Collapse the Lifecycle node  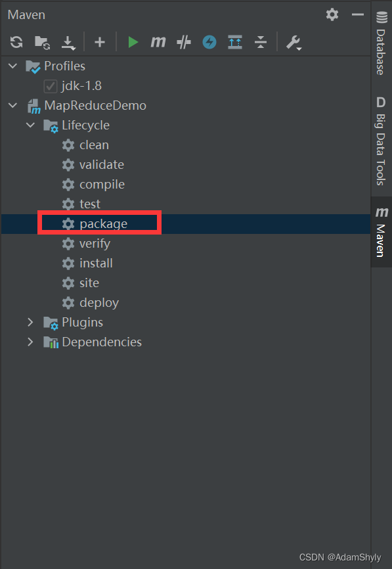(30, 125)
